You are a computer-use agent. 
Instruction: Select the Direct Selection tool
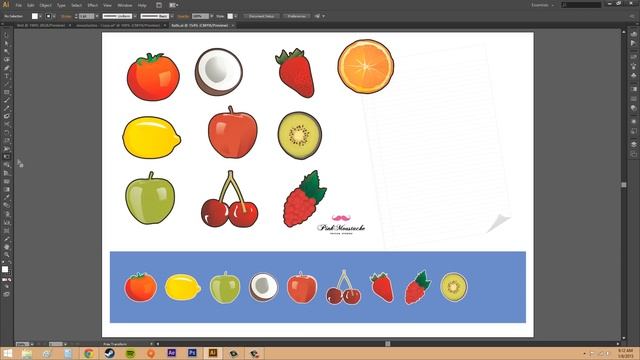[6, 44]
